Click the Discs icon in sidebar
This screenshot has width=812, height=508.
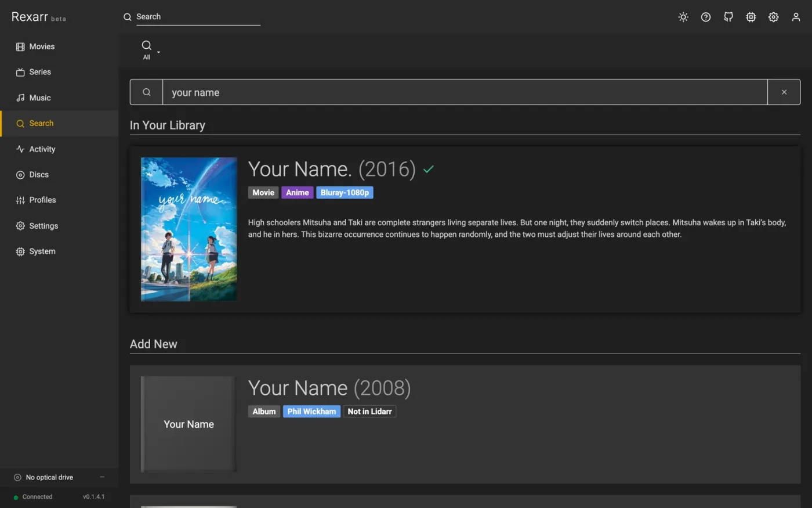pyautogui.click(x=20, y=175)
